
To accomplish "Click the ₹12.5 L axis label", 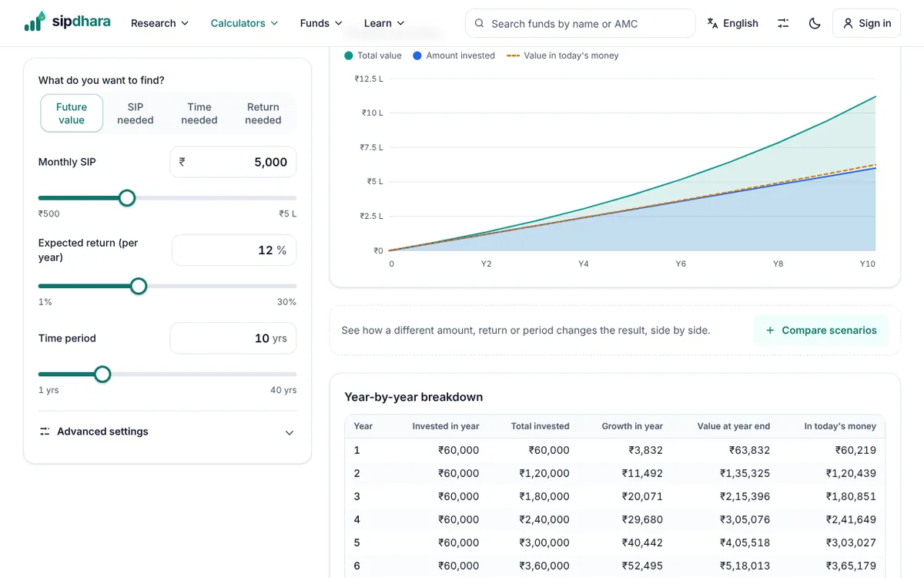I will pyautogui.click(x=369, y=79).
